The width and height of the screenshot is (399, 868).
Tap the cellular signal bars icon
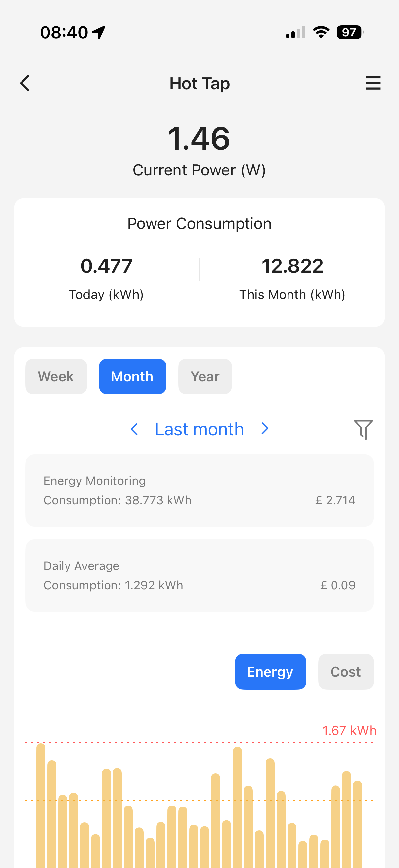pos(296,32)
